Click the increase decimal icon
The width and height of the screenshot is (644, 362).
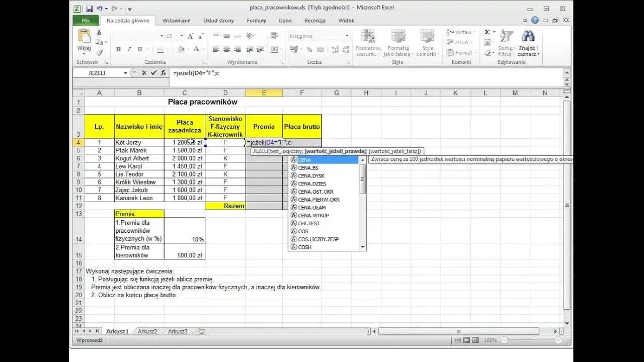[335, 49]
